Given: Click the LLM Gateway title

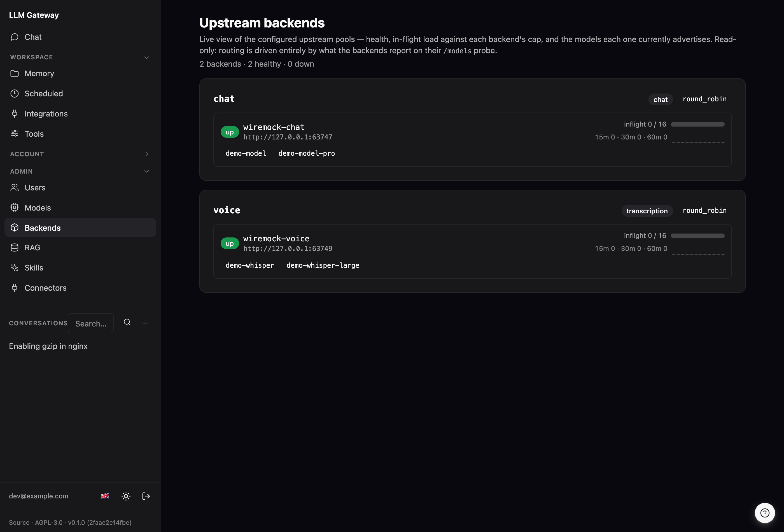Looking at the screenshot, I should coord(34,15).
